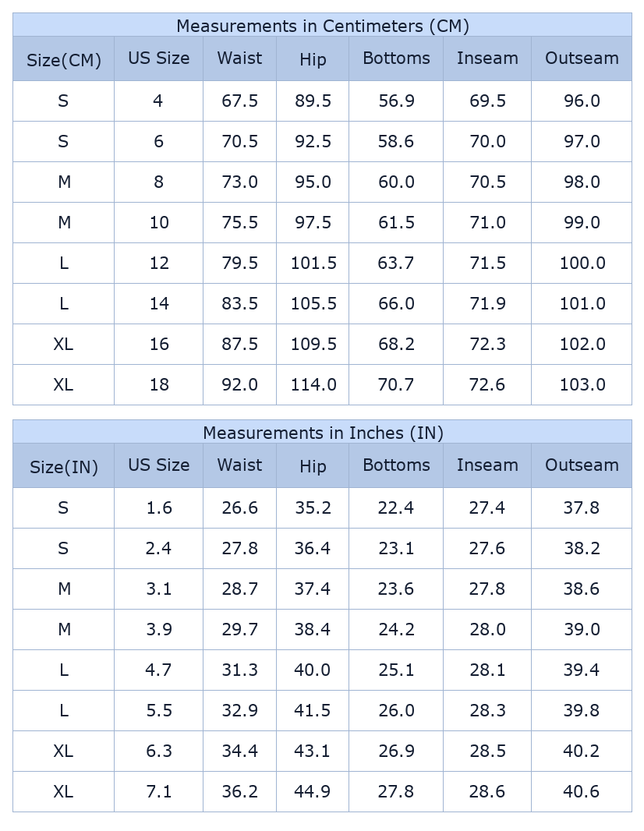
Task: Click the 114.0 hip measurement cell
Action: tap(313, 385)
